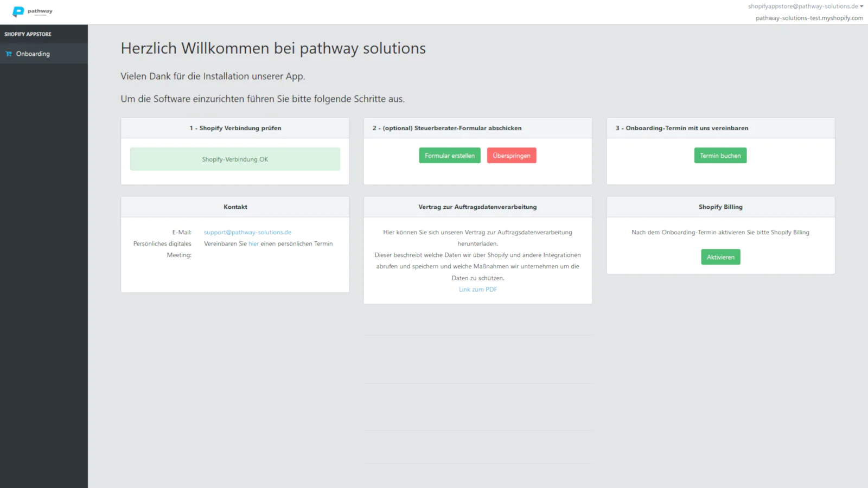Click the Shopify-Verbindung OK status banner
Viewport: 868px width, 488px height.
[x=235, y=159]
